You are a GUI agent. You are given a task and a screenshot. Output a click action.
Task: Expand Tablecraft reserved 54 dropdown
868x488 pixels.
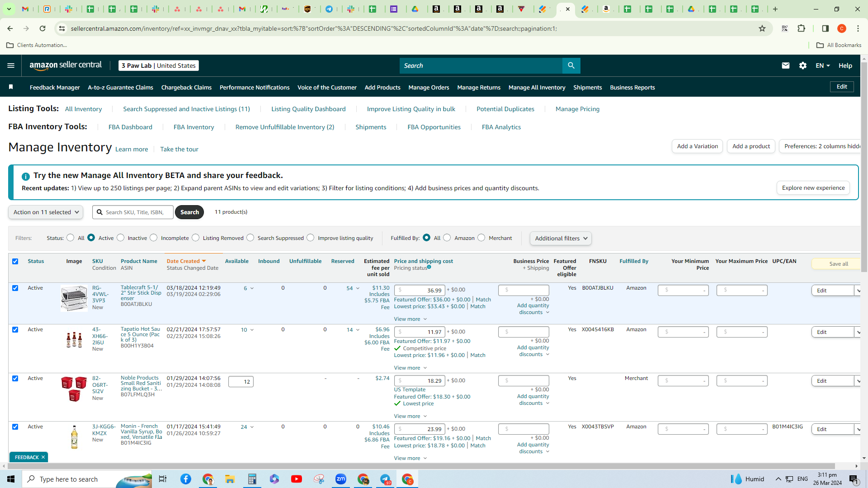pyautogui.click(x=353, y=288)
